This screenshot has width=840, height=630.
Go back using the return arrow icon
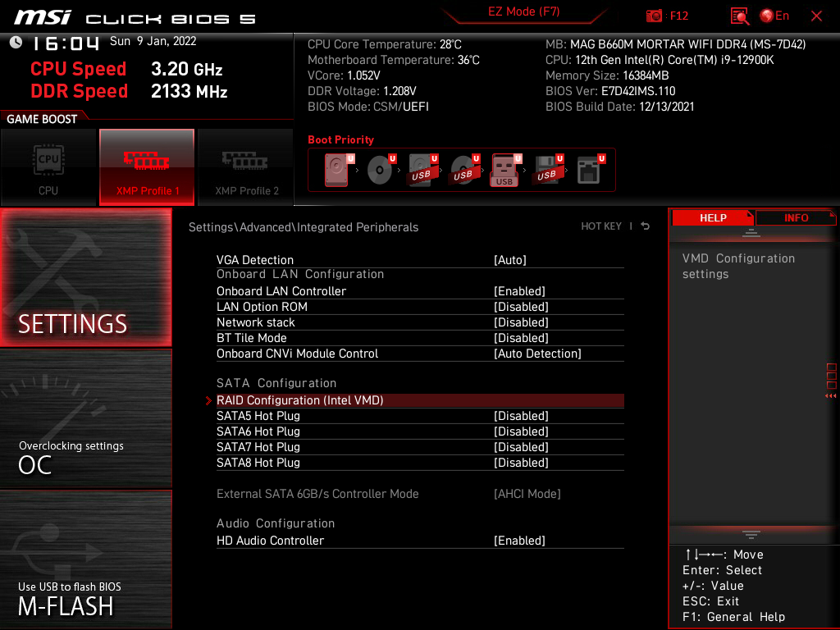(646, 226)
